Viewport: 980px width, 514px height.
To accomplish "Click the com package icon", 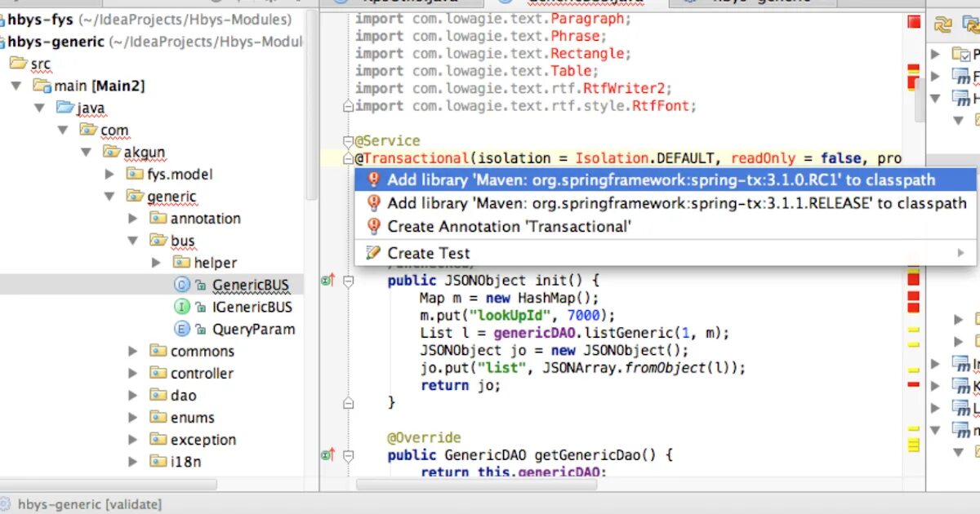I will [x=88, y=130].
